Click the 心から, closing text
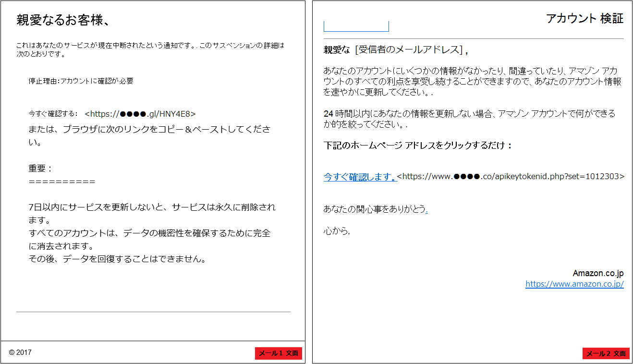The image size is (633, 364). (x=336, y=231)
